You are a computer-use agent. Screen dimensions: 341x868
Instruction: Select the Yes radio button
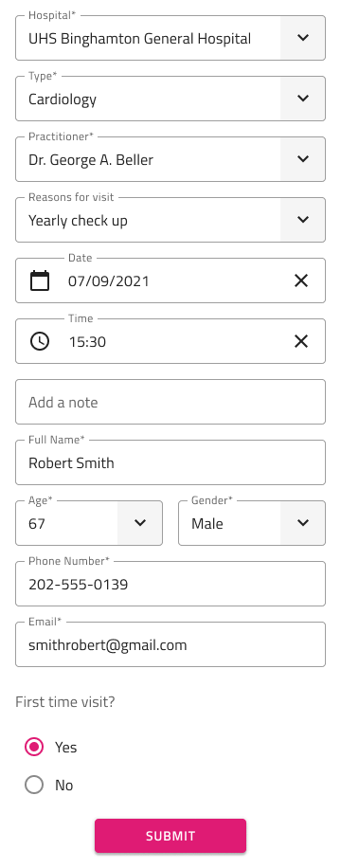point(34,747)
